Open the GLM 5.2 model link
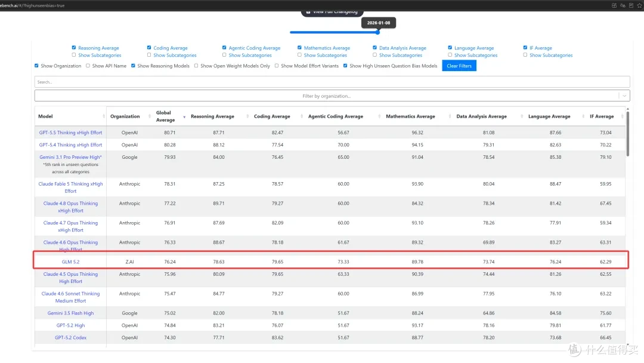 tap(70, 262)
